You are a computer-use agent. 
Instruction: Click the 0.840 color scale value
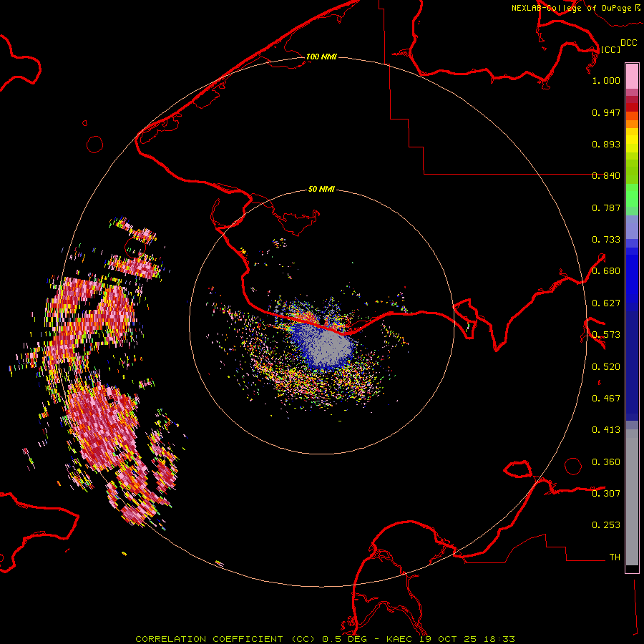pos(606,176)
